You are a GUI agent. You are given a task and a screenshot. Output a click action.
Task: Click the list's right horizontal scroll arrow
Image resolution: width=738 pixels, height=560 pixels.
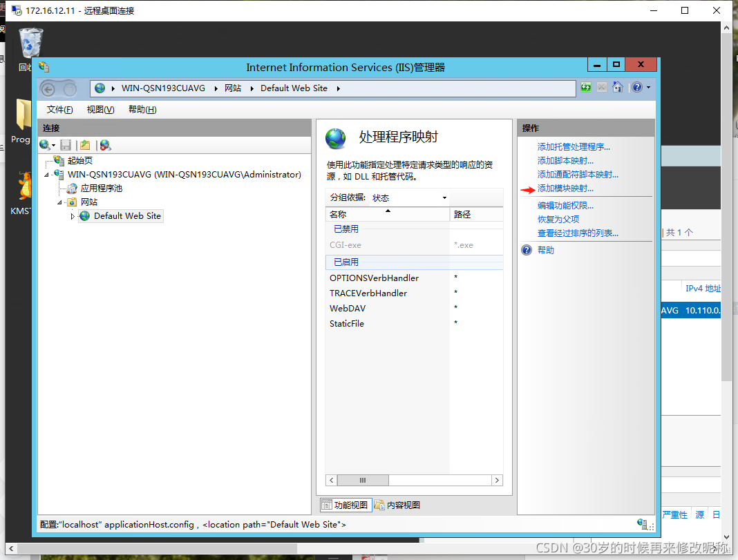coord(497,480)
